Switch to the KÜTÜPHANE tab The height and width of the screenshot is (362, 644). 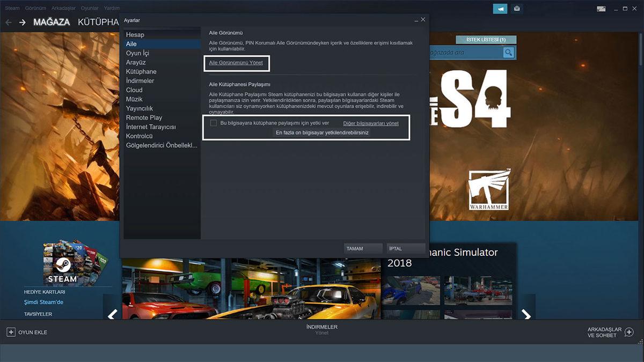pos(98,22)
